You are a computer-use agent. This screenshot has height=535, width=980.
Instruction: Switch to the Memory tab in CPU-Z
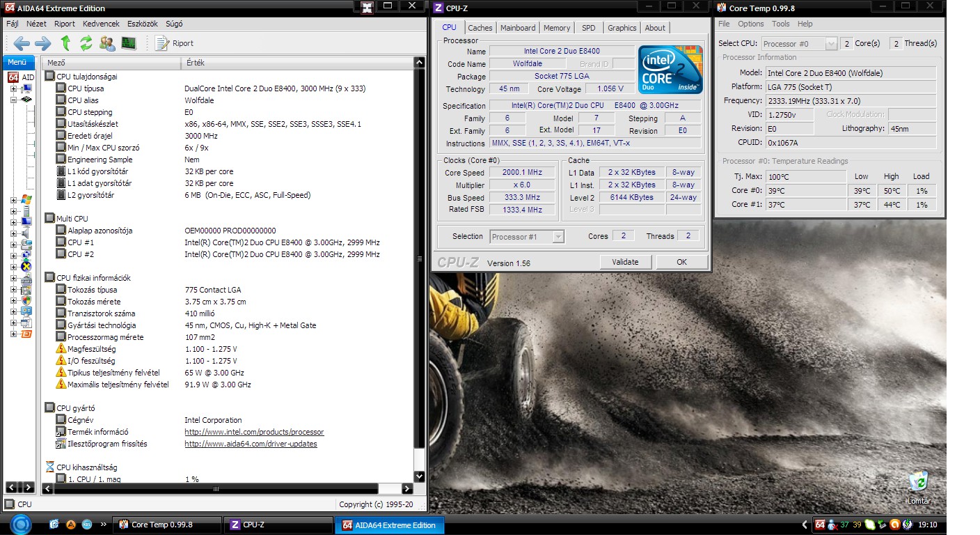(557, 28)
